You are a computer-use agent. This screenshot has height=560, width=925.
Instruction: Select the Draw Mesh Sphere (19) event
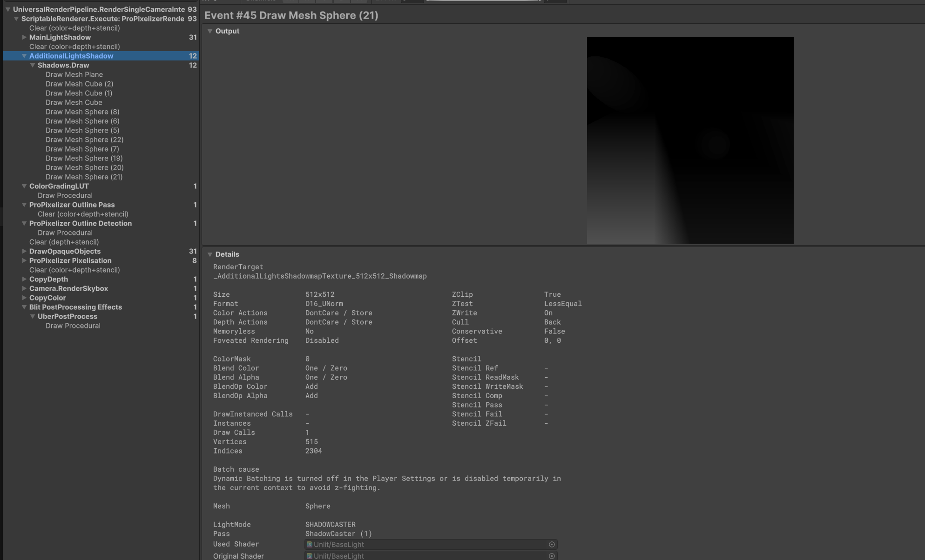(x=84, y=158)
